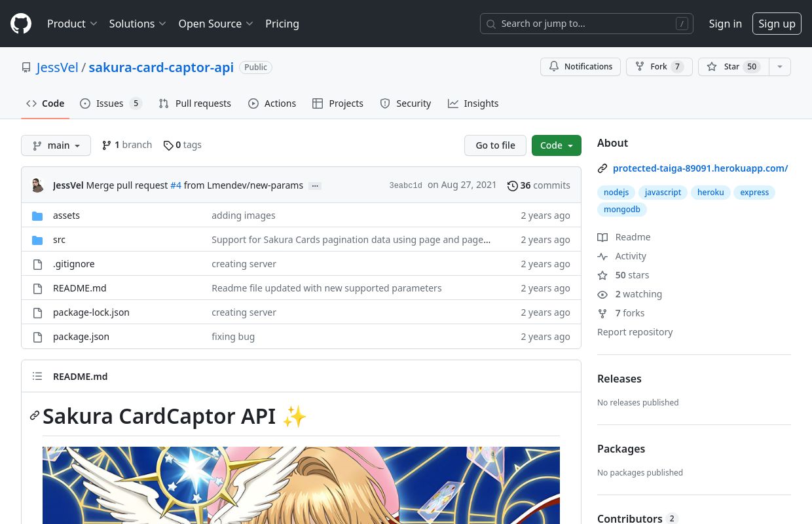The width and height of the screenshot is (812, 524).
Task: Open the Releases heading link
Action: (x=619, y=379)
